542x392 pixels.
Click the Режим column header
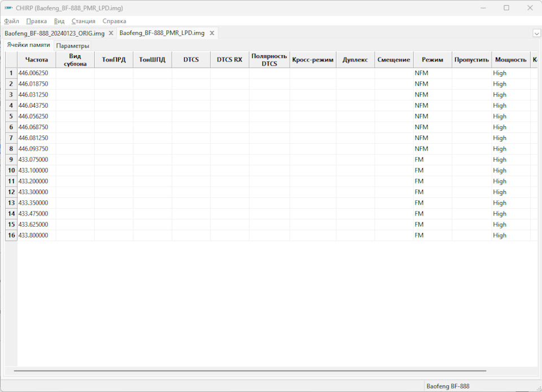coord(432,60)
